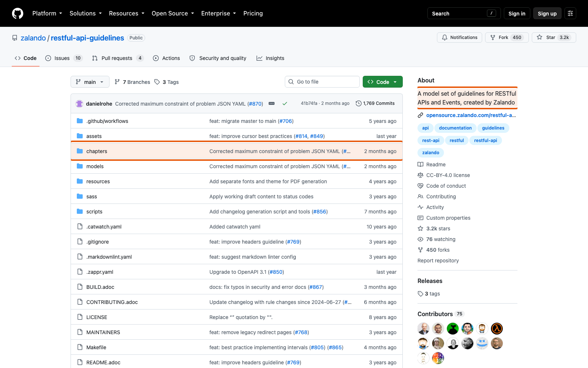Click the global navigation settings icon beside Sign up
The height and width of the screenshot is (368, 588).
coord(570,13)
